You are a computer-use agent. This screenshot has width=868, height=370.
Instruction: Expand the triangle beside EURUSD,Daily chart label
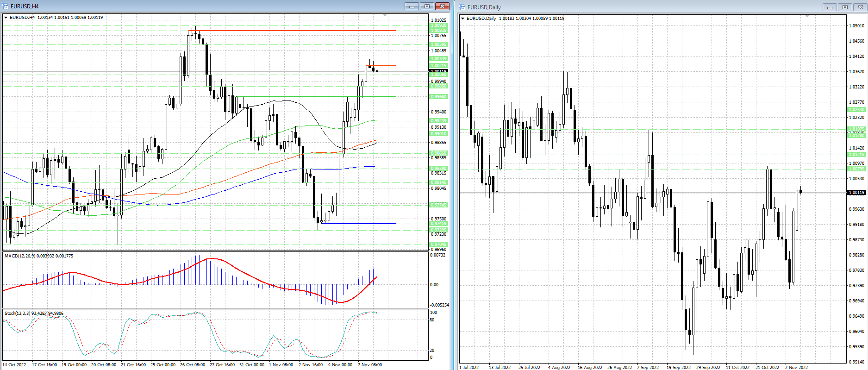coord(462,19)
